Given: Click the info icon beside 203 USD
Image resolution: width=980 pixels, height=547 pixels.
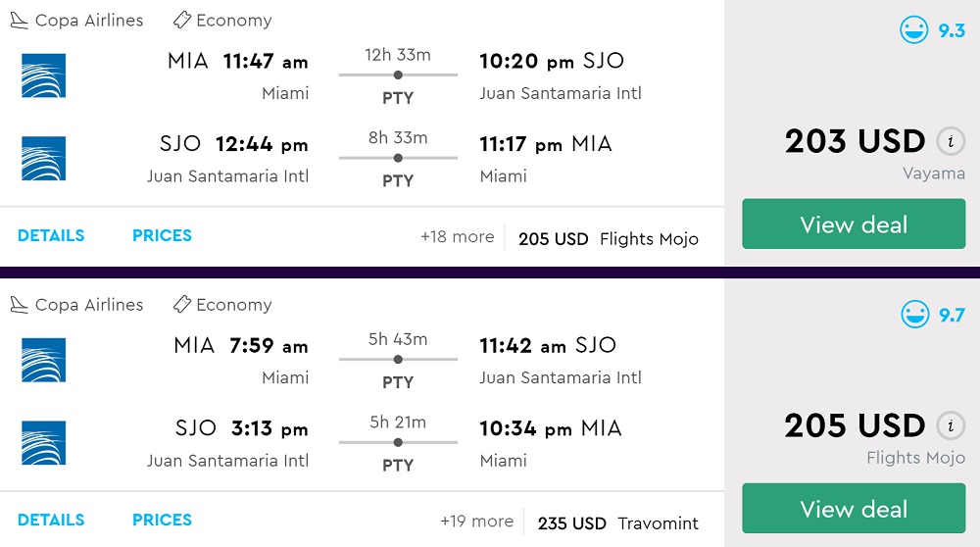Looking at the screenshot, I should point(950,141).
